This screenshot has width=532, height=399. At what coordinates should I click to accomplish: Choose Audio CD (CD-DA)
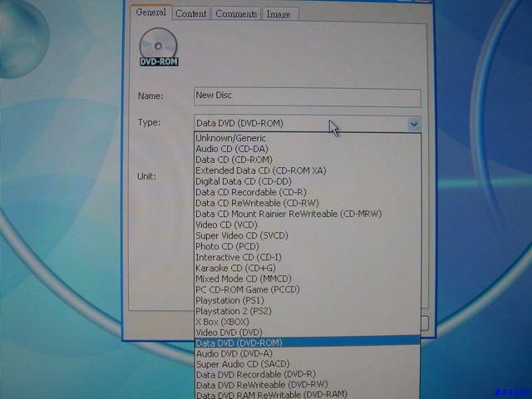pyautogui.click(x=308, y=149)
